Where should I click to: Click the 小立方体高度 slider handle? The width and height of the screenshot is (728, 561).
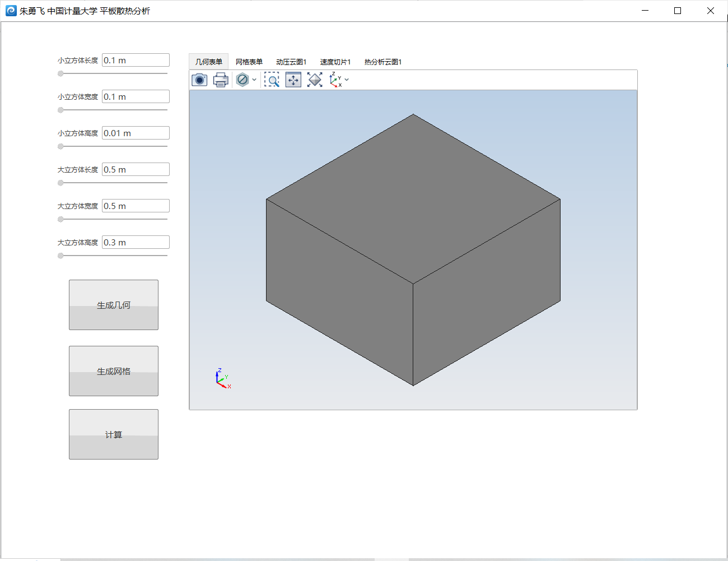click(x=60, y=146)
